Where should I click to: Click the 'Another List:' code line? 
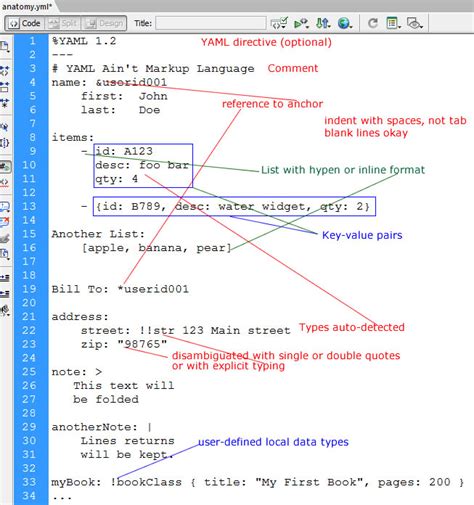98,234
